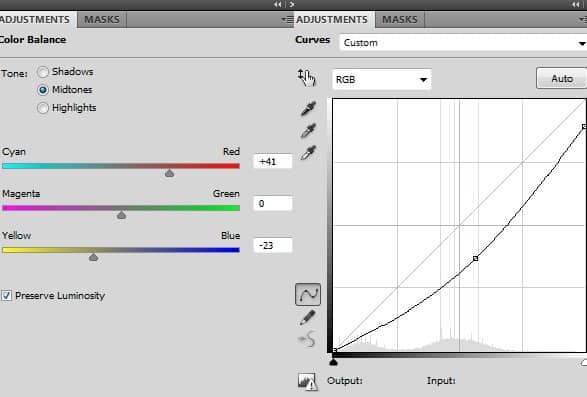Select the middle control point on the curve
Viewport: 587px width, 397px height.
tap(475, 258)
